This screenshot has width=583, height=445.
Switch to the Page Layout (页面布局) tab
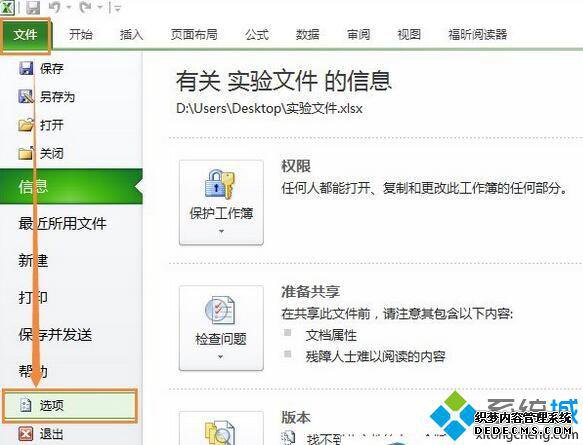point(194,35)
